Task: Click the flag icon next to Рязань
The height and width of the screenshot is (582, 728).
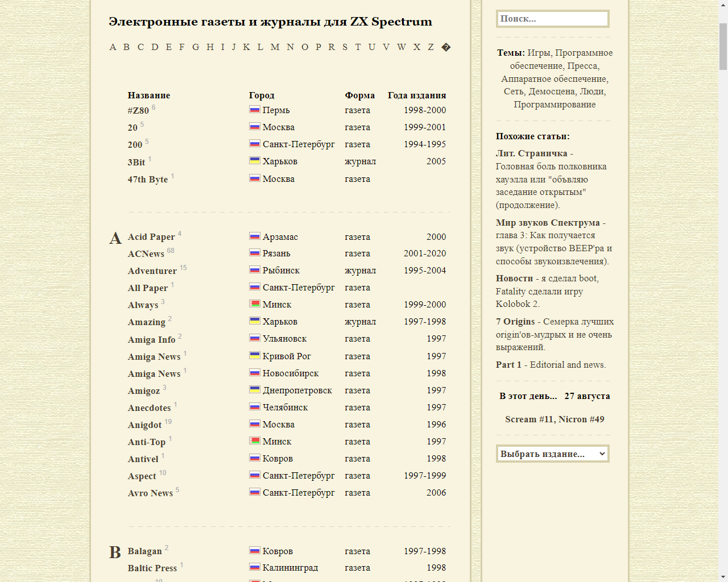Action: (x=255, y=253)
